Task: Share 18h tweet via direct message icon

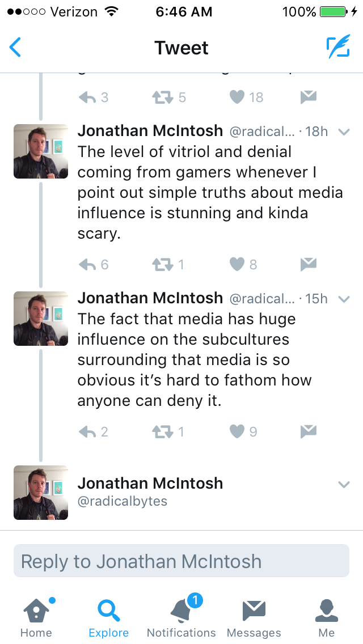Action: [x=309, y=265]
